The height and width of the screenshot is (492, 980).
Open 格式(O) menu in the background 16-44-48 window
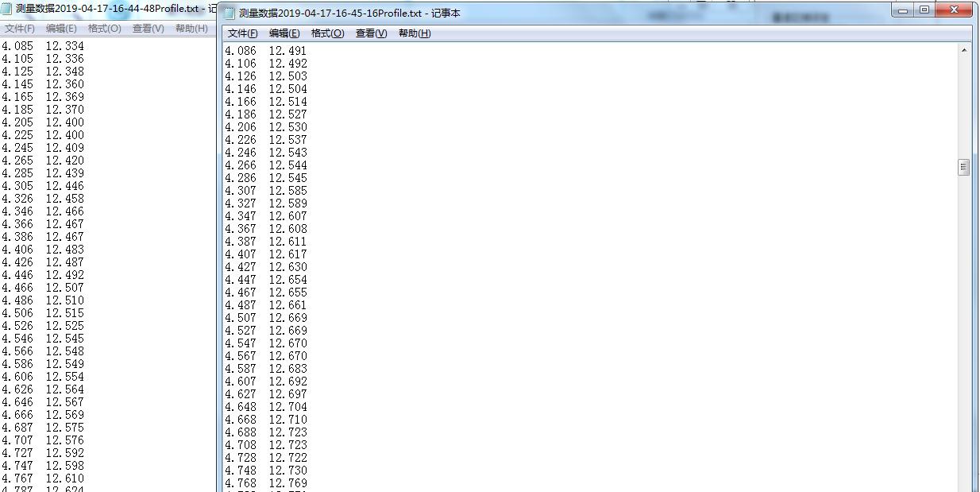click(x=104, y=29)
